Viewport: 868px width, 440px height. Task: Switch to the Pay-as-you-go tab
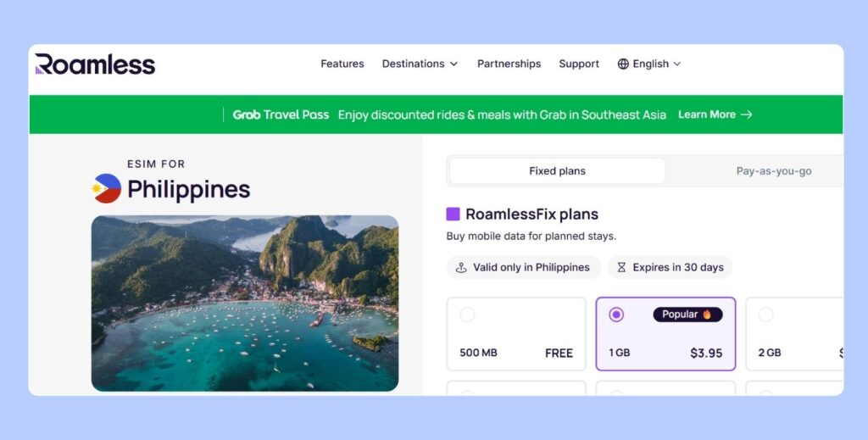coord(773,171)
